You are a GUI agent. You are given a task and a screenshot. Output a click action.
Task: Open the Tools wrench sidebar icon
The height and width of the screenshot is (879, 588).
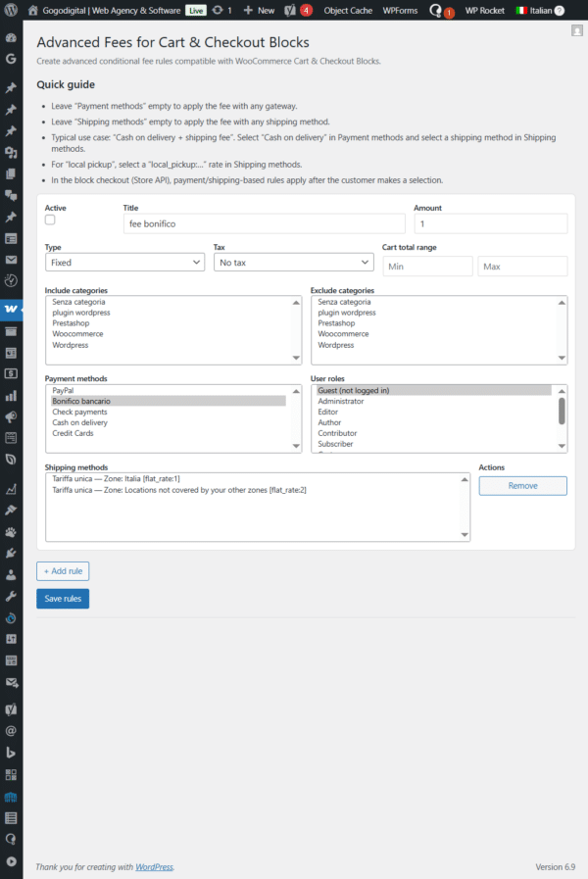click(11, 596)
